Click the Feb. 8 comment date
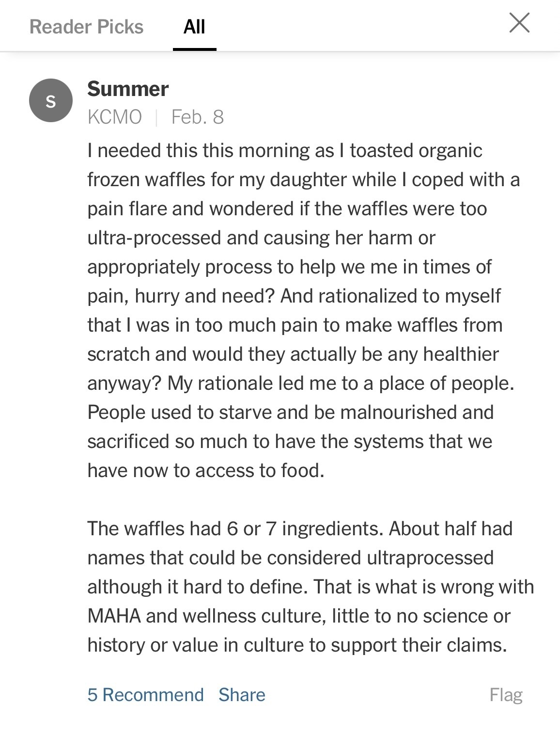Image resolution: width=560 pixels, height=752 pixels. point(198,117)
